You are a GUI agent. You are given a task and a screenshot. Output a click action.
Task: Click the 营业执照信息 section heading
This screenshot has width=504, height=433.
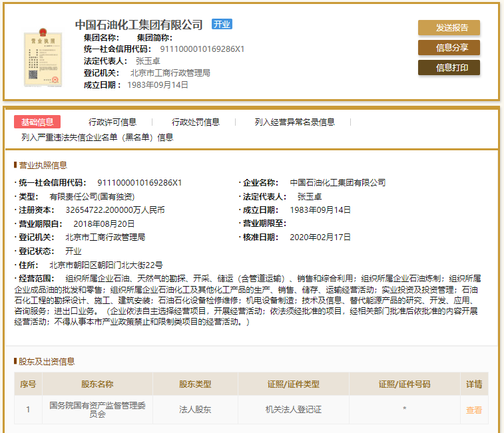43,166
